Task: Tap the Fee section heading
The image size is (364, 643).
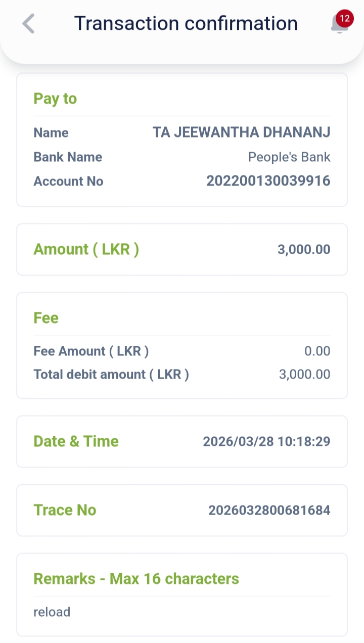Action: pyautogui.click(x=46, y=318)
